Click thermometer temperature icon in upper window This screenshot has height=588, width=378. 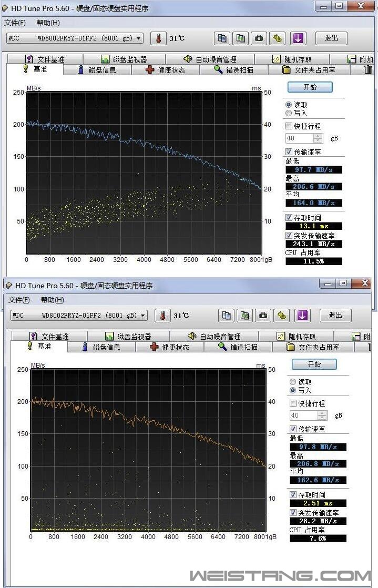coord(159,38)
